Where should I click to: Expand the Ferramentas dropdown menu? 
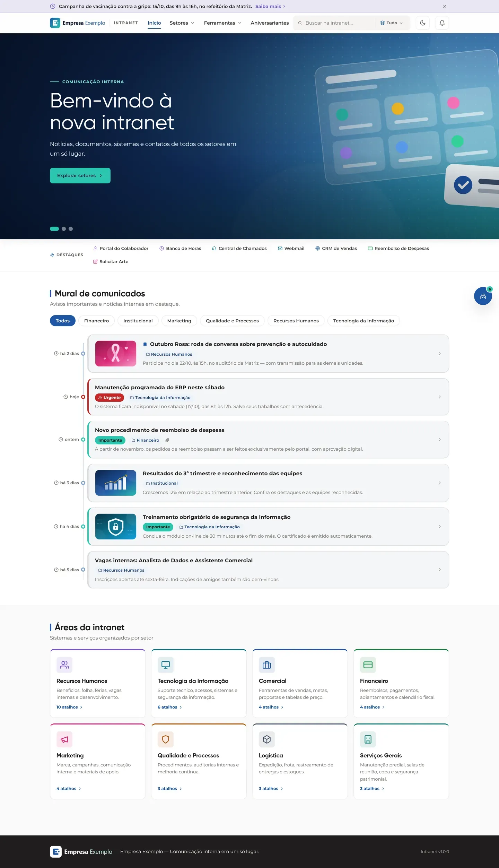(222, 23)
